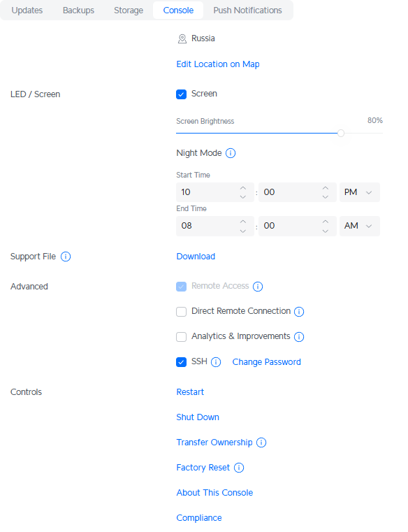Click the Factory Reset info icon
This screenshot has width=408, height=532.
239,468
